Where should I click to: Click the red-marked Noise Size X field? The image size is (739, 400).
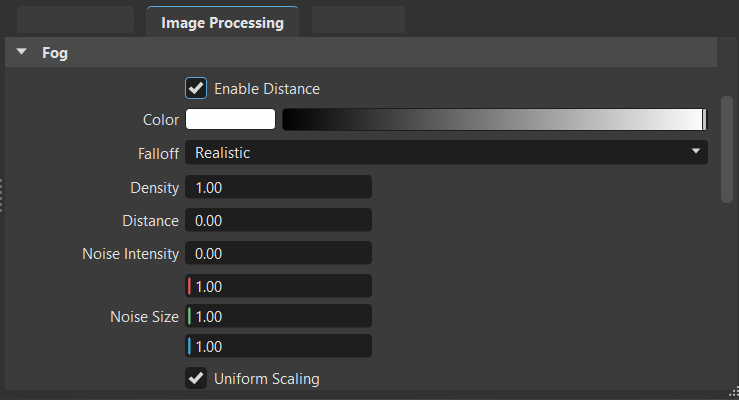pyautogui.click(x=278, y=286)
